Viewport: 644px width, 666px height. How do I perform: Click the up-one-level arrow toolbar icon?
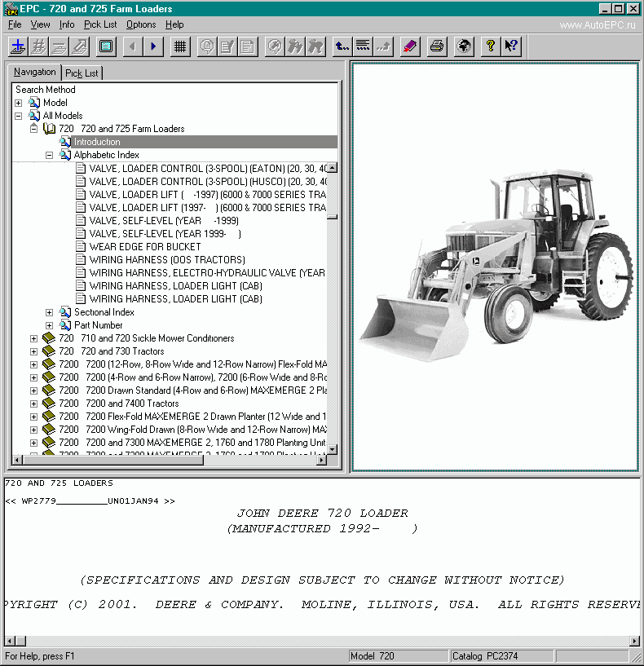click(342, 46)
